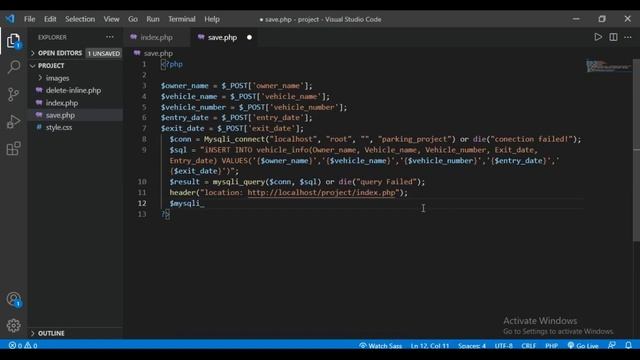Viewport: 640px width, 360px height.
Task: Open the Run menu
Action: (x=153, y=19)
